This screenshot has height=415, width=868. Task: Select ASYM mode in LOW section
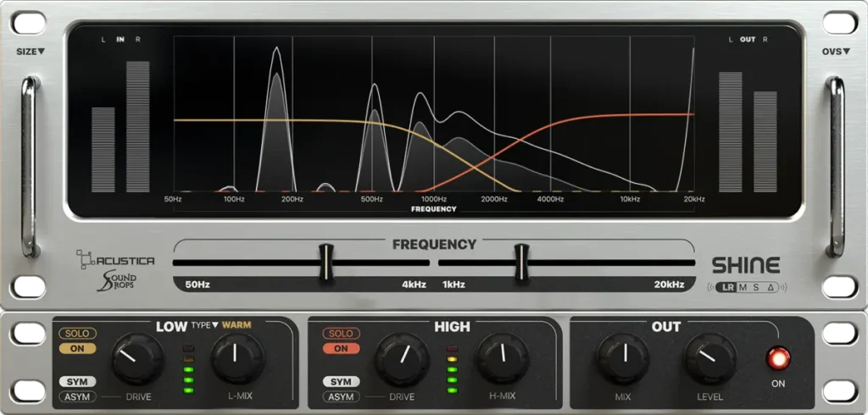[x=77, y=396]
